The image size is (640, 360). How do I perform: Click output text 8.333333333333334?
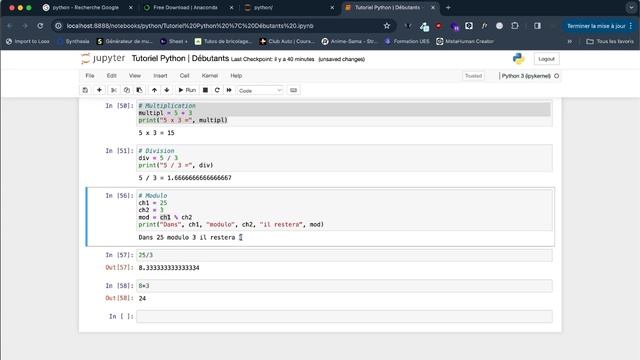(x=169, y=268)
